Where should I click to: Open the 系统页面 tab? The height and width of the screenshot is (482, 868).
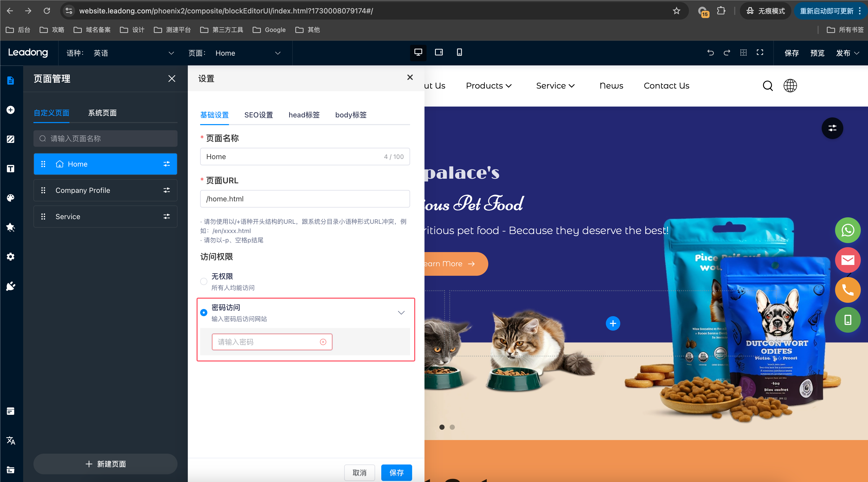(x=102, y=113)
